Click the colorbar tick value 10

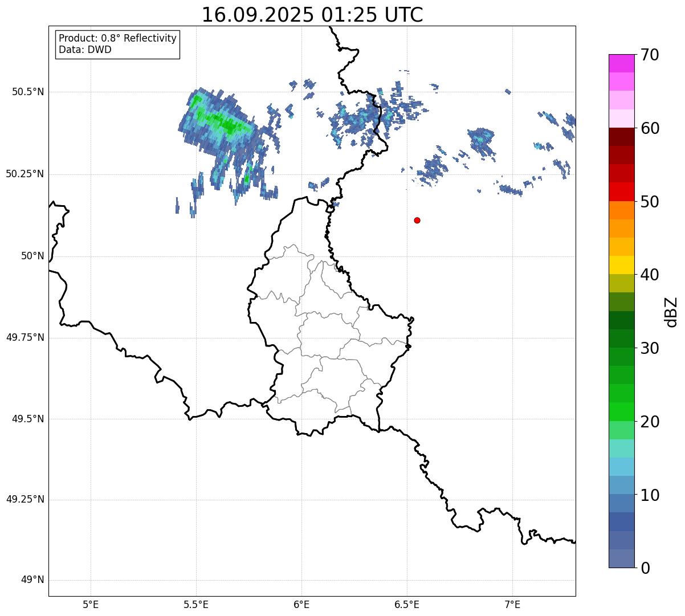(650, 495)
